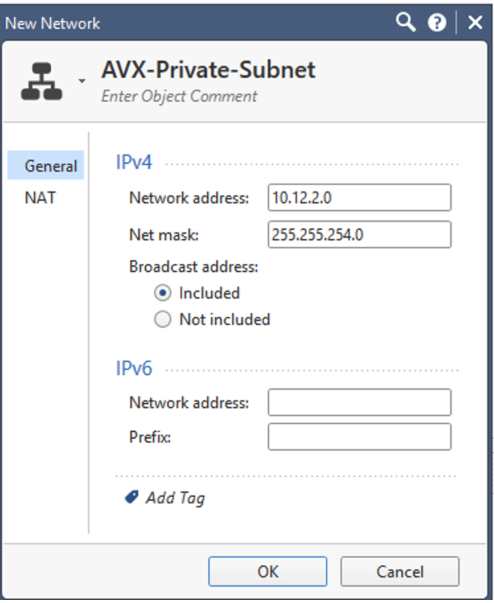This screenshot has height=603, width=494.
Task: Confirm with the OK button
Action: (x=268, y=571)
